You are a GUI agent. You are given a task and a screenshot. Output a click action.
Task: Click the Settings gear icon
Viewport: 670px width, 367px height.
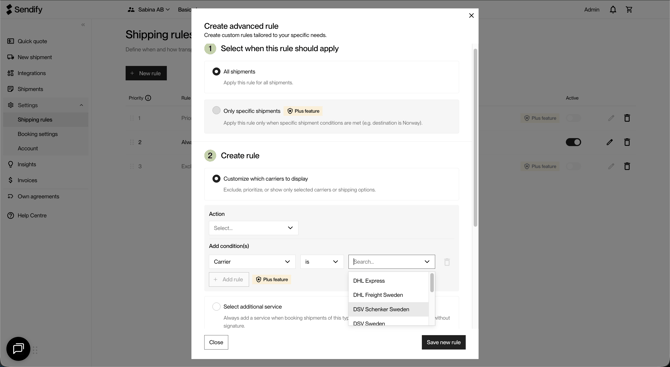click(11, 105)
